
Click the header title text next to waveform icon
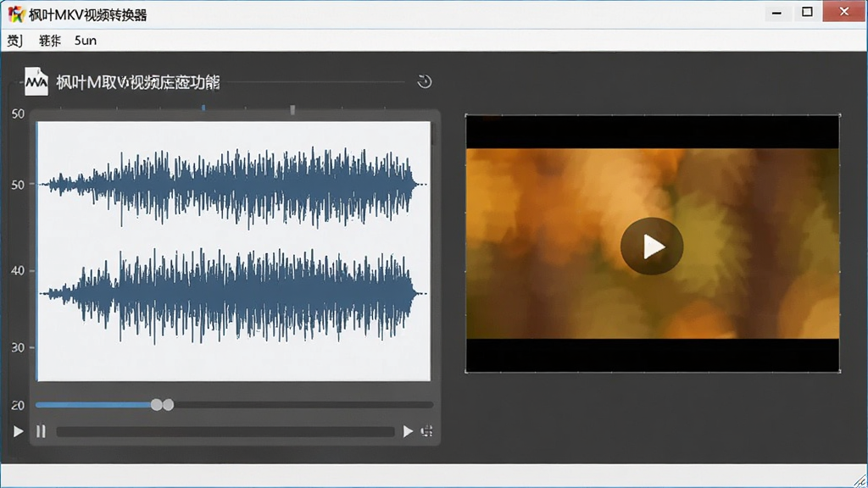pos(138,82)
